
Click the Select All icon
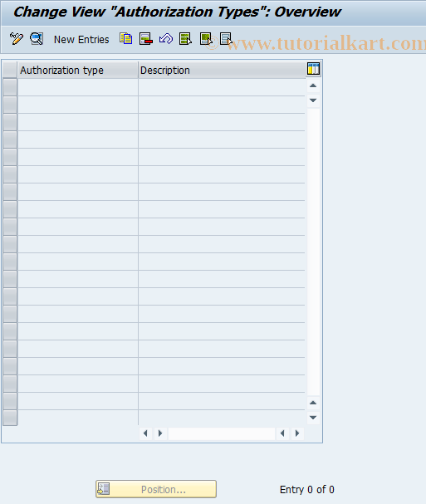click(185, 39)
